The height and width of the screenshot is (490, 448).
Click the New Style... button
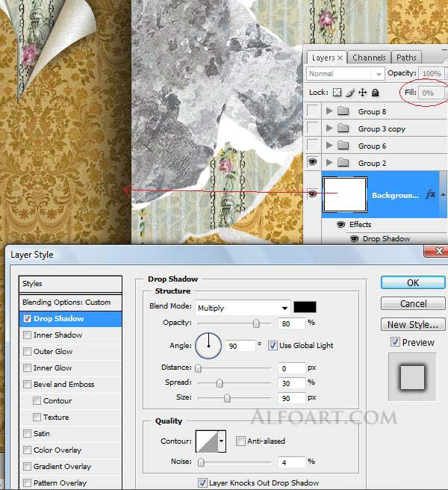[413, 324]
